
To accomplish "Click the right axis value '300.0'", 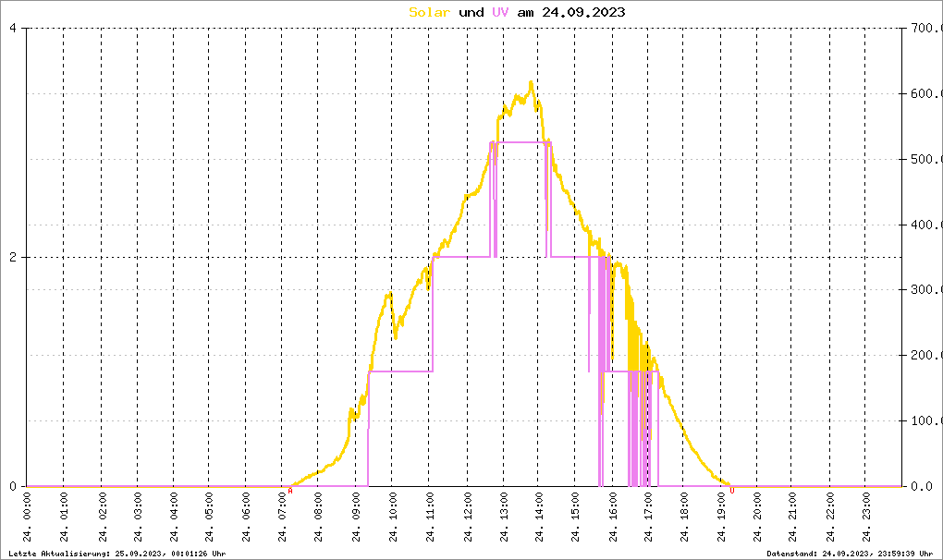I will coord(926,289).
